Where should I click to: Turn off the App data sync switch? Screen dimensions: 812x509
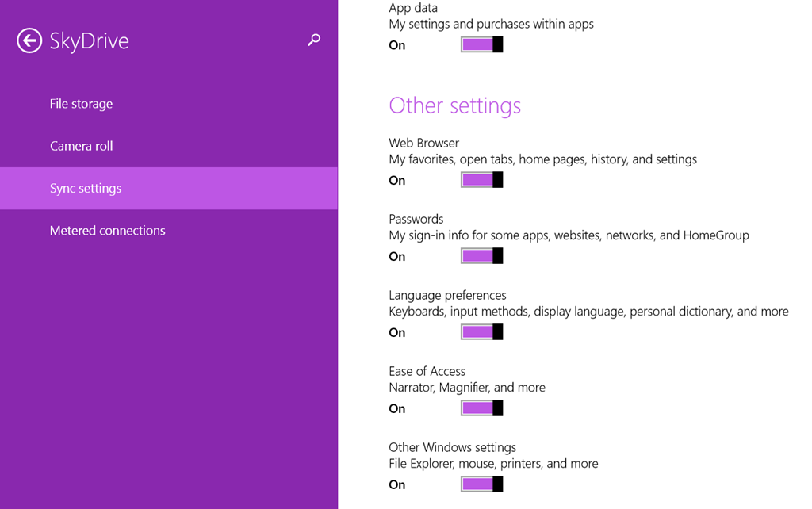click(x=481, y=45)
